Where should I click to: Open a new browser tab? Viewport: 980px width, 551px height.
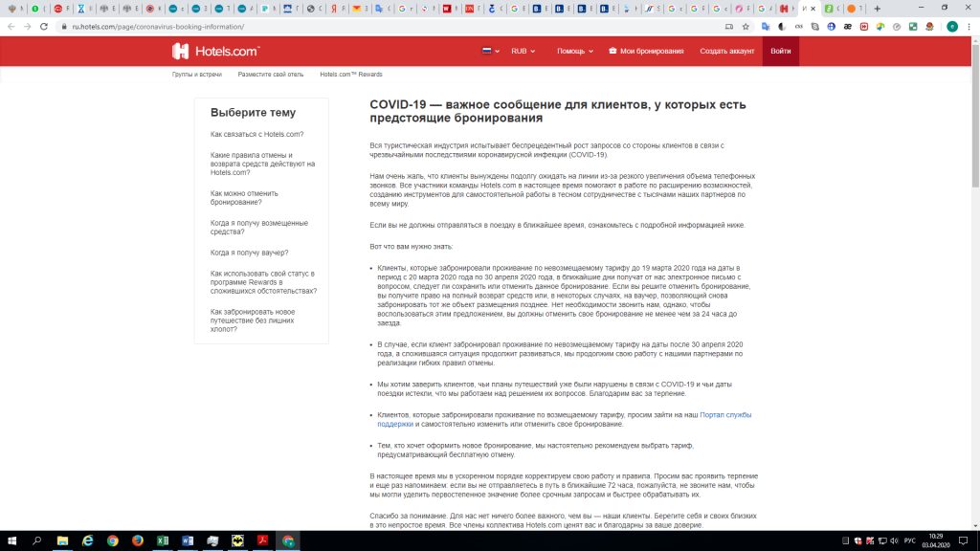(878, 9)
